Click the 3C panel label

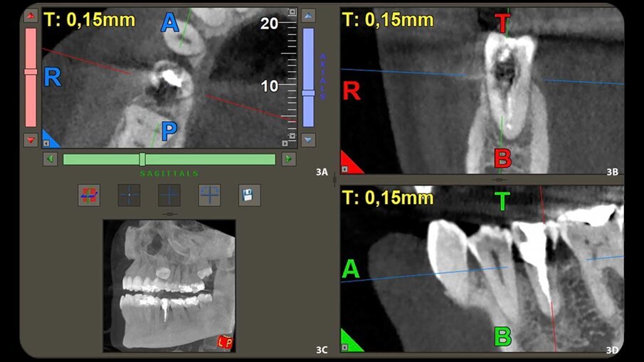pyautogui.click(x=322, y=350)
